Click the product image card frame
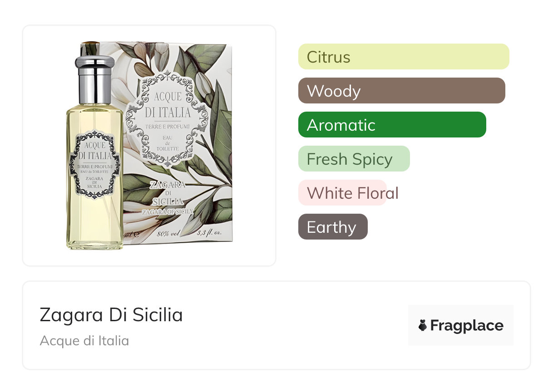Image resolution: width=553 pixels, height=392 pixels. (149, 146)
